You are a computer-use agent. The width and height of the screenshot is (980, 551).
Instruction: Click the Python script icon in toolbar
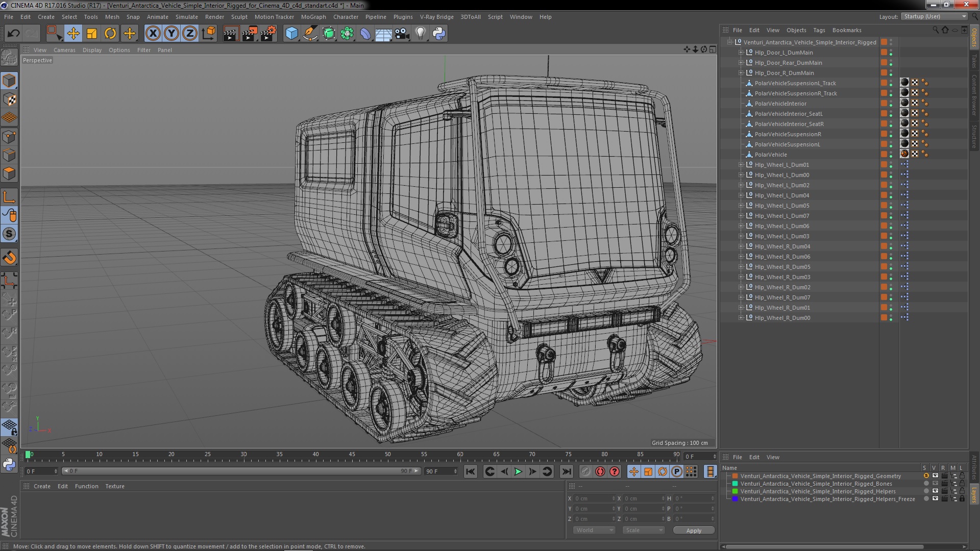pyautogui.click(x=439, y=34)
